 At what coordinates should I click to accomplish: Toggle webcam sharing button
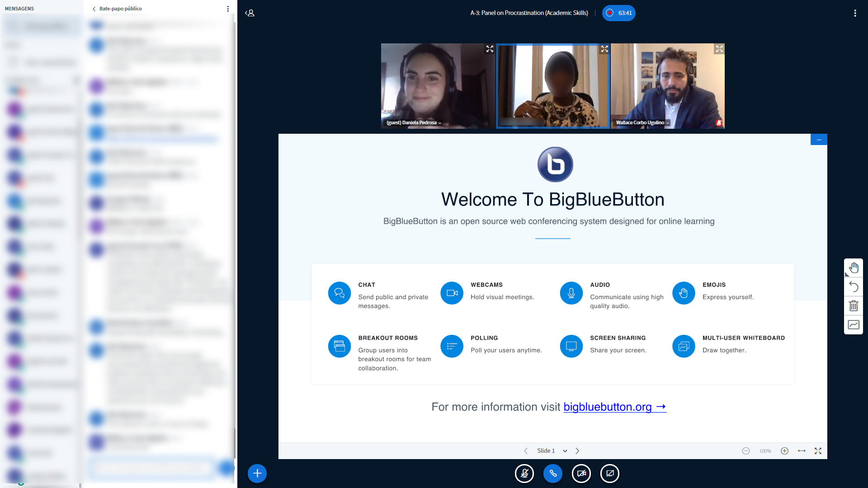coord(581,474)
